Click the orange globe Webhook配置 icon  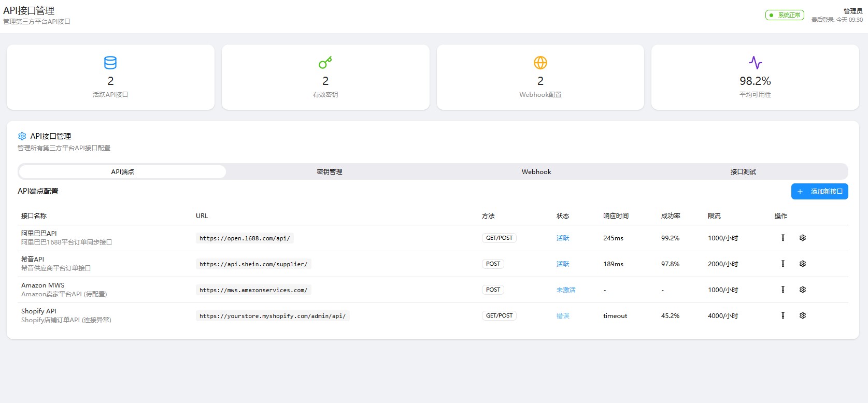tap(540, 63)
